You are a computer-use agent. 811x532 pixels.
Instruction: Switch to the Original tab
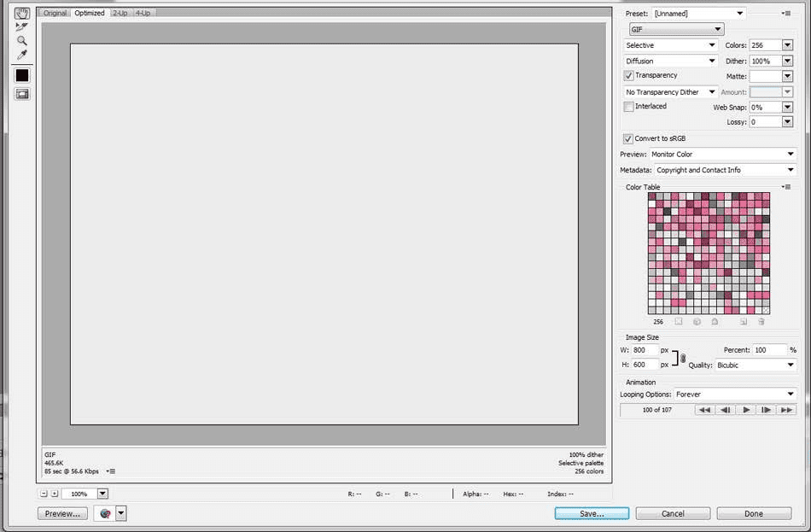[x=55, y=13]
